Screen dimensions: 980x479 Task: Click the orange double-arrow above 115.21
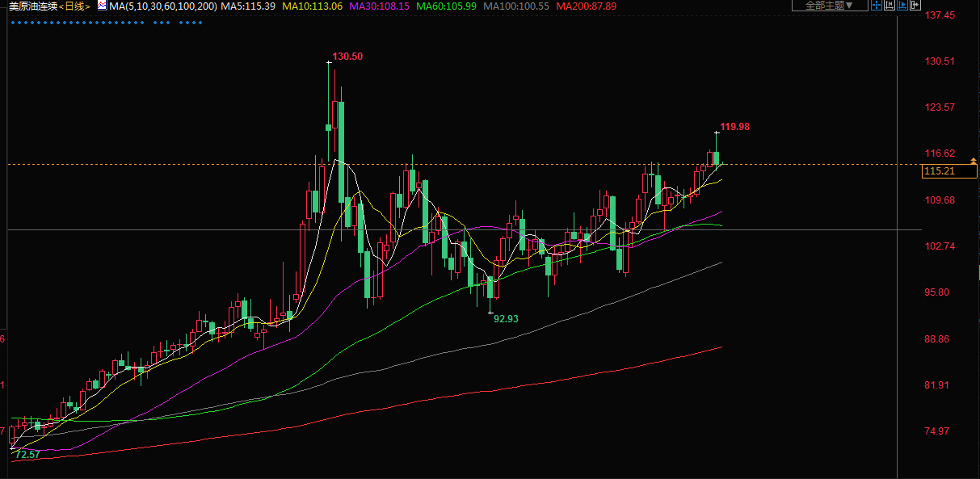coord(974,159)
